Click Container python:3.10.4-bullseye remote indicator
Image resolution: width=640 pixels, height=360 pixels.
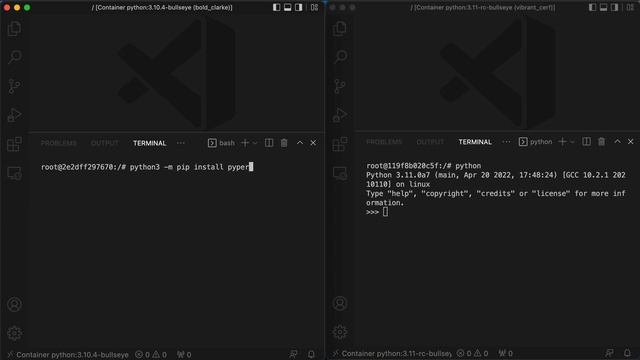pyautogui.click(x=68, y=355)
